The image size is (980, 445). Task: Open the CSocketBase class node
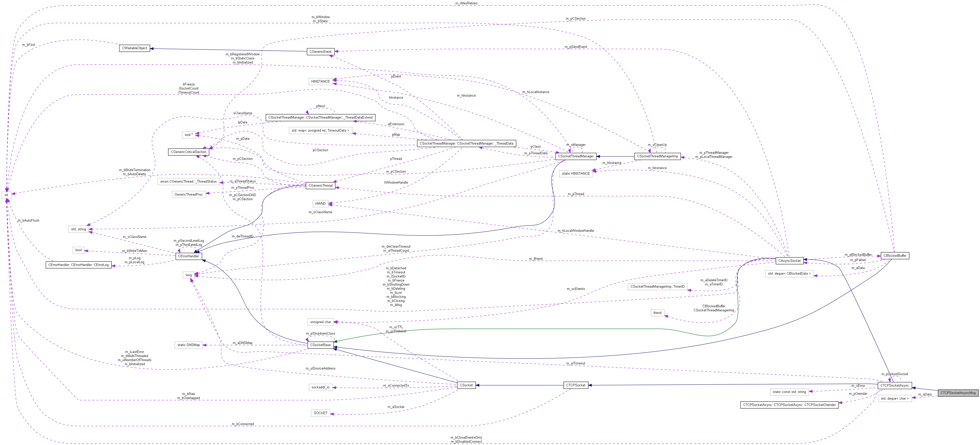320,345
